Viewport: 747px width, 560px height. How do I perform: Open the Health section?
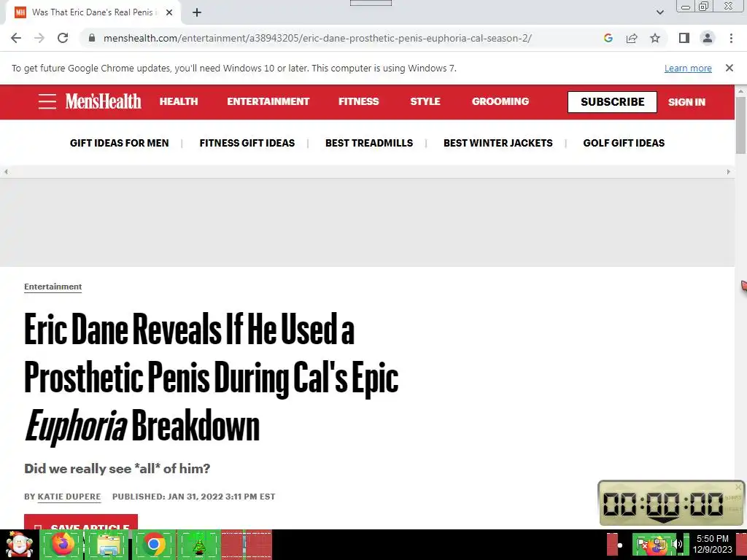[179, 101]
